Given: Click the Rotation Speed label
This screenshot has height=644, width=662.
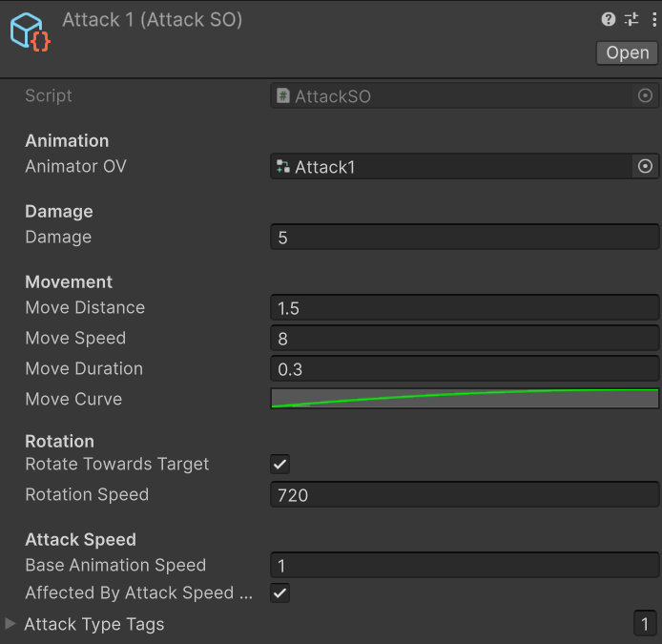Looking at the screenshot, I should pyautogui.click(x=87, y=494).
